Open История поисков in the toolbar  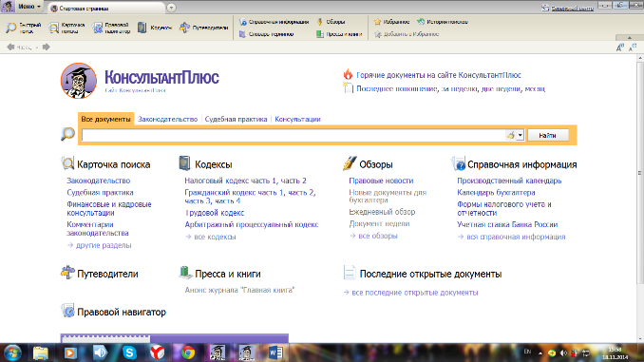[443, 22]
